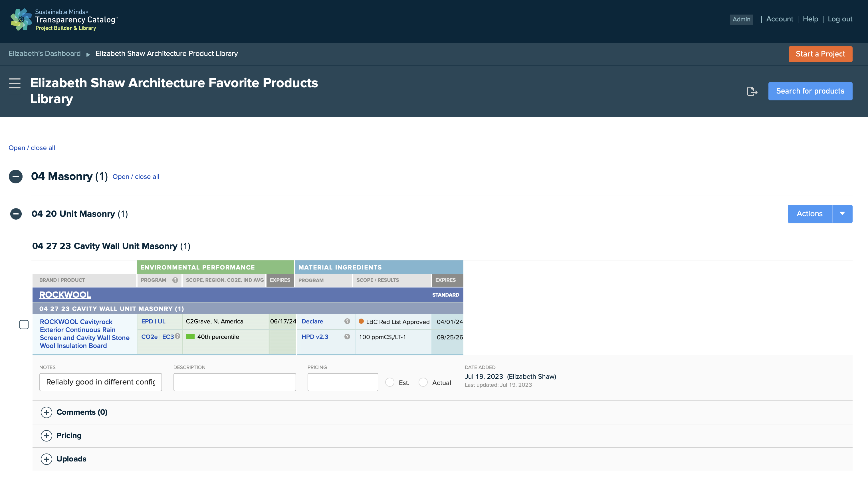
Task: Click the 04 27 23 Cavity Wall Unit Masonry heading
Action: click(111, 246)
